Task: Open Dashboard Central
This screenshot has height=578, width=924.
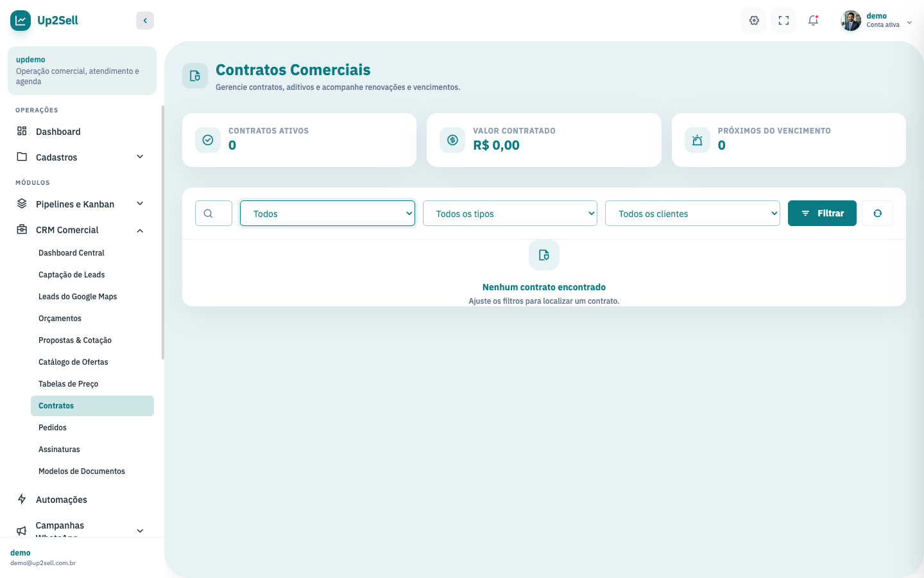Action: click(x=92, y=253)
